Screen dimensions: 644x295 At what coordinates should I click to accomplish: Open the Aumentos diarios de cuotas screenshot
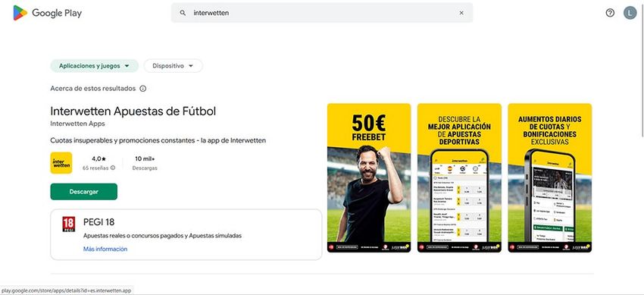[549, 178]
